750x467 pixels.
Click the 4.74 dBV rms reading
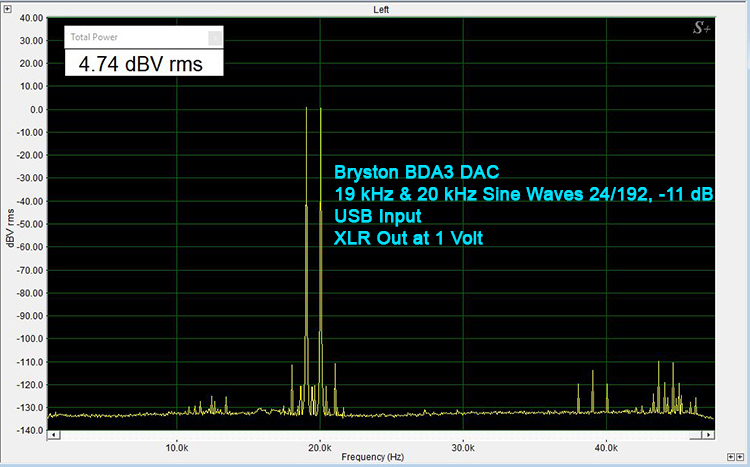[143, 63]
